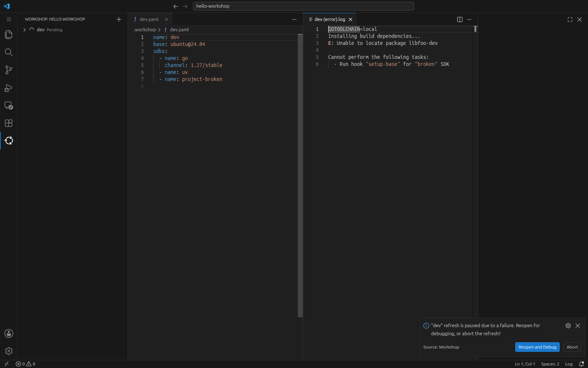The image size is (588, 368).
Task: Dismiss the refresh paused notification
Action: (x=578, y=326)
